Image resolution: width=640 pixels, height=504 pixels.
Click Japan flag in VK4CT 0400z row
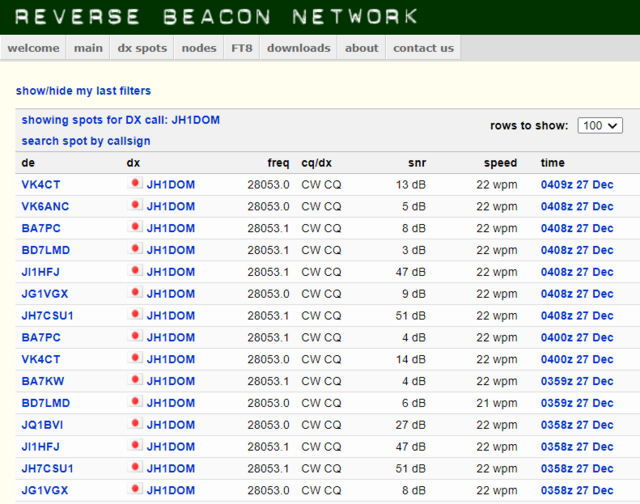coord(134,358)
